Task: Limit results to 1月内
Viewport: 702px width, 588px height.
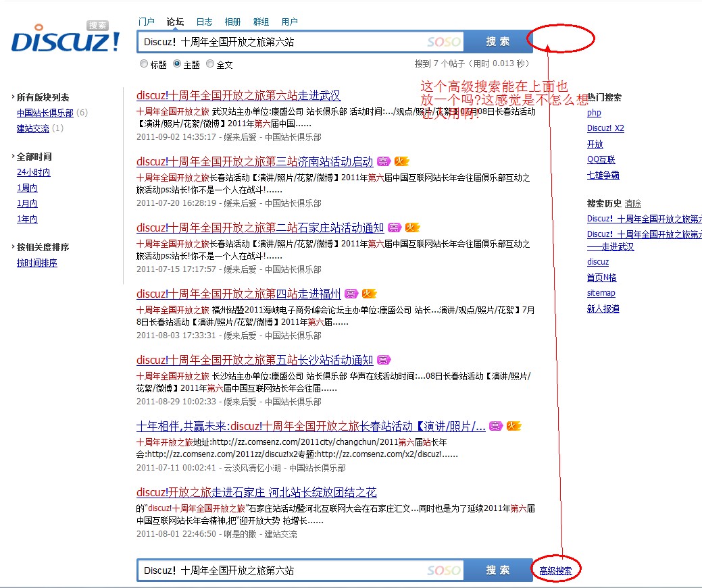Action: [27, 204]
